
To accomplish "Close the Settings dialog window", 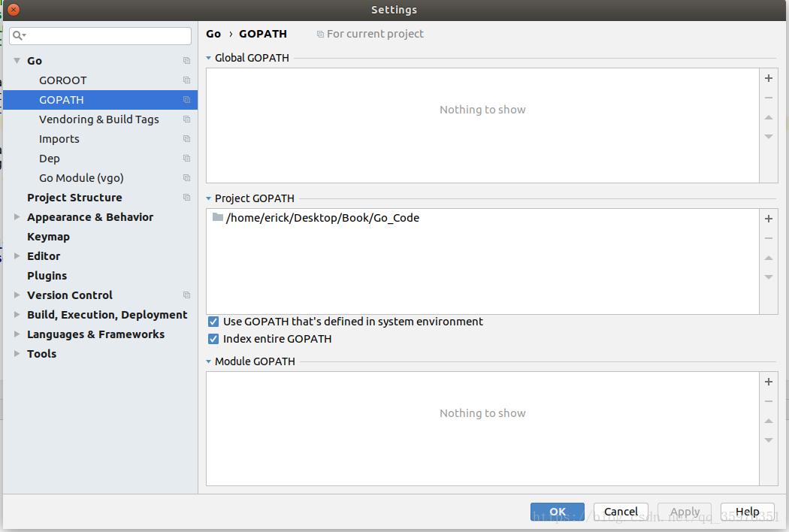I will click(x=14, y=10).
